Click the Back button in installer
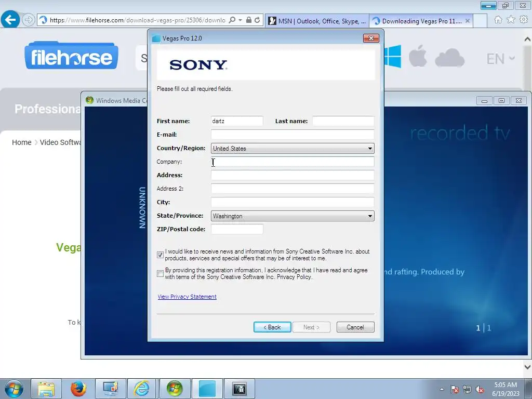Screen dimensions: 532x399 coord(272,327)
